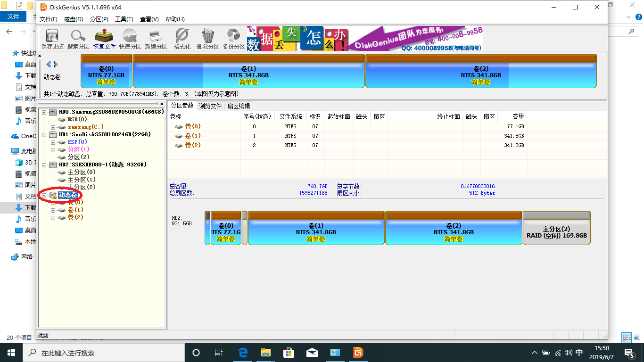Viewport: 644px width, 362px height.
Task: Click the total sectors value 1595271168
Action: click(313, 193)
